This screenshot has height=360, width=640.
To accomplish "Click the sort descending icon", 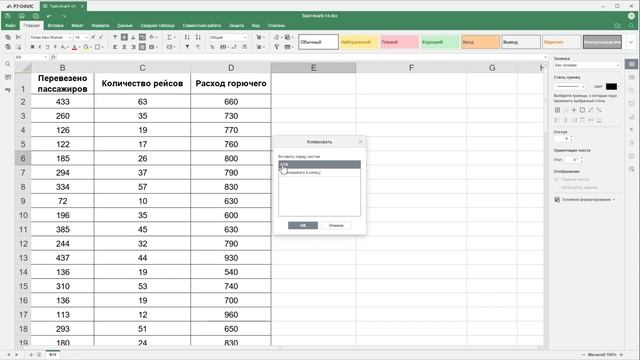I will [198, 37].
